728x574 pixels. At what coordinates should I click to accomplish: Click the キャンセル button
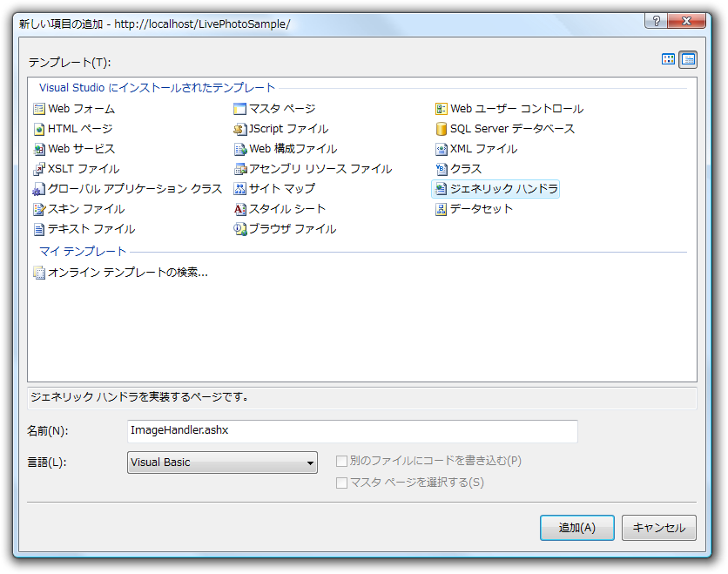[659, 528]
